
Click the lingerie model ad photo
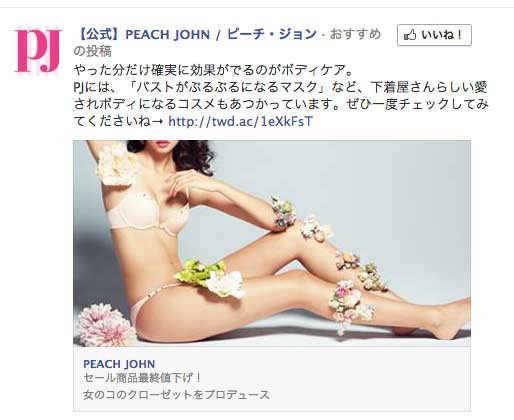tap(272, 243)
